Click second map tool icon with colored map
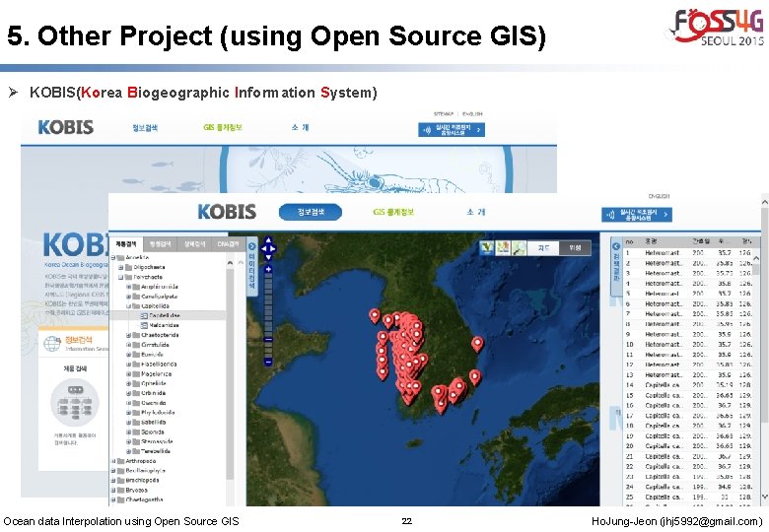 point(503,248)
